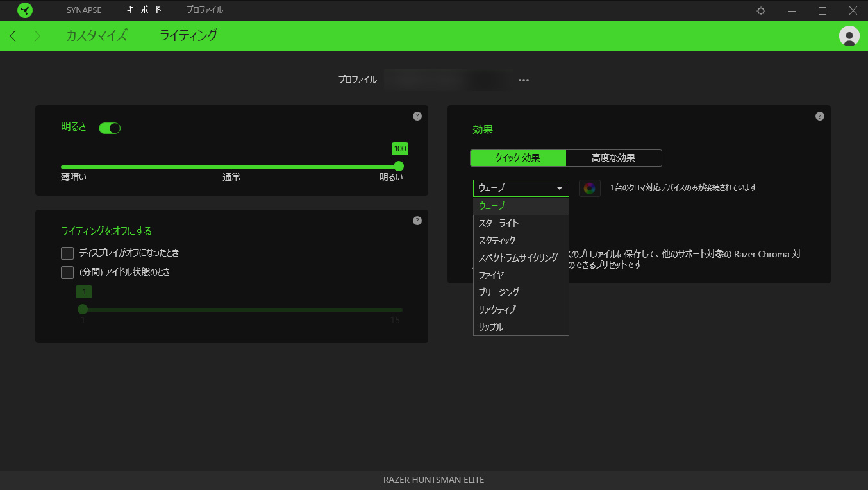Open the キーボード top tab

click(144, 10)
